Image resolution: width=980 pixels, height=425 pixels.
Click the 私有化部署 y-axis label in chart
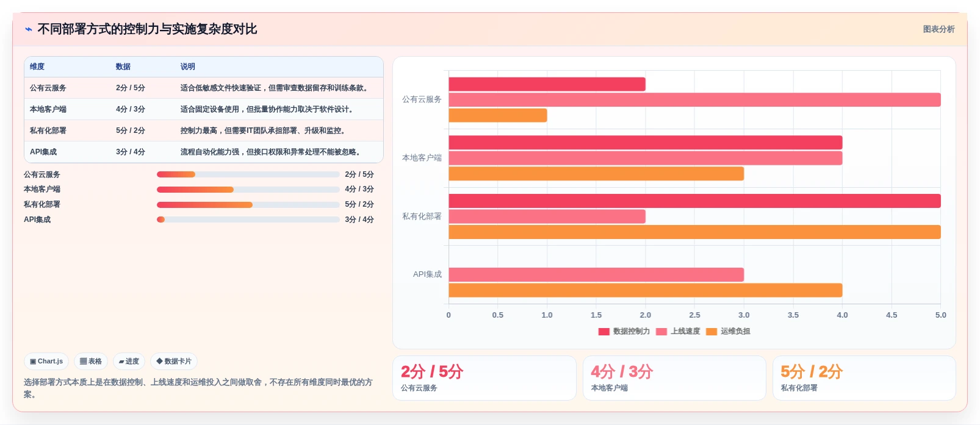[422, 216]
